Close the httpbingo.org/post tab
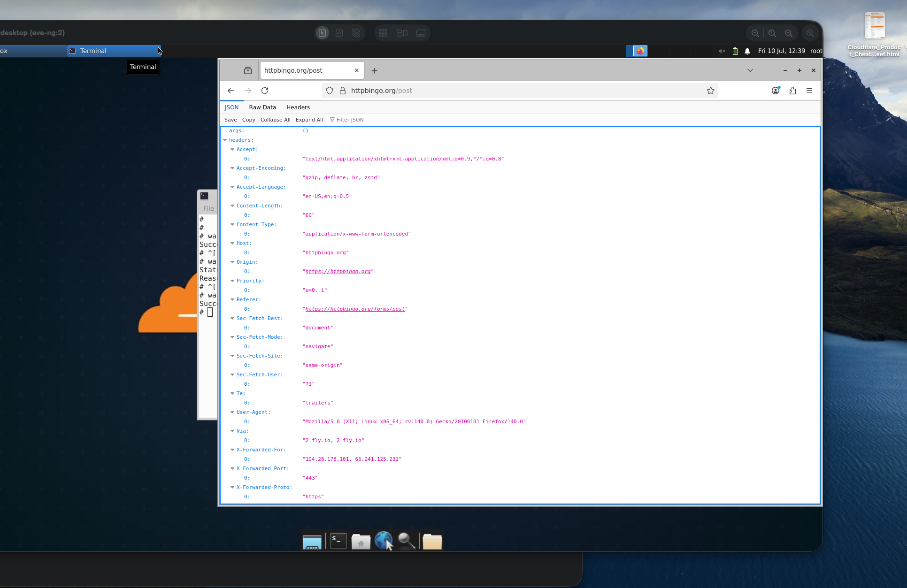 [357, 70]
